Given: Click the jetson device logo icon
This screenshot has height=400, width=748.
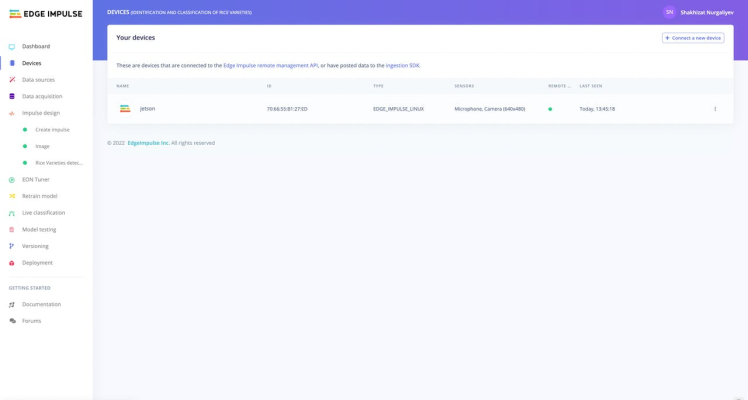Looking at the screenshot, I should tap(125, 109).
